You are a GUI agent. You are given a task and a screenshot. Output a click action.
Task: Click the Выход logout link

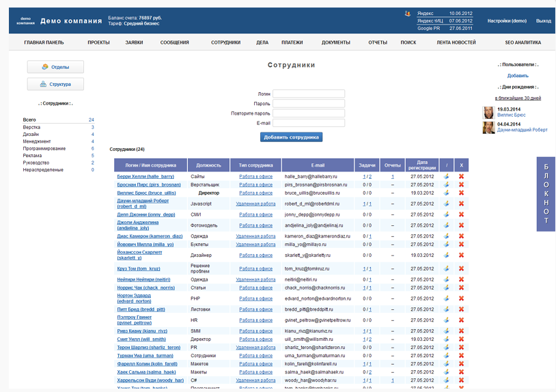point(544,21)
